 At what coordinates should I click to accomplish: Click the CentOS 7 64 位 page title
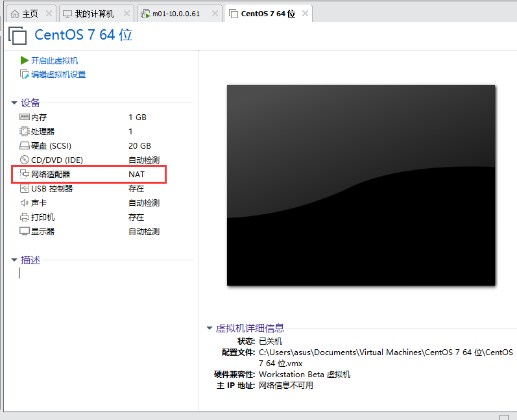pos(84,35)
